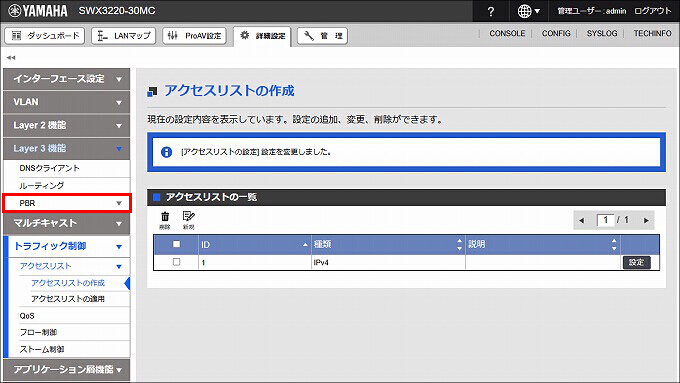Expand the アプリケーション層機能 section
Viewport: 680px width, 383px height.
pyautogui.click(x=66, y=370)
